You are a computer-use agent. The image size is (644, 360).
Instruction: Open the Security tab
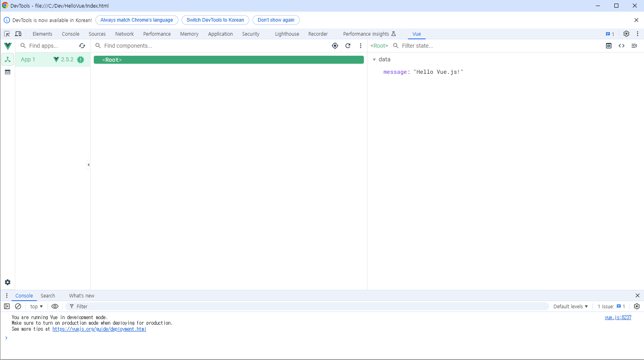(251, 34)
